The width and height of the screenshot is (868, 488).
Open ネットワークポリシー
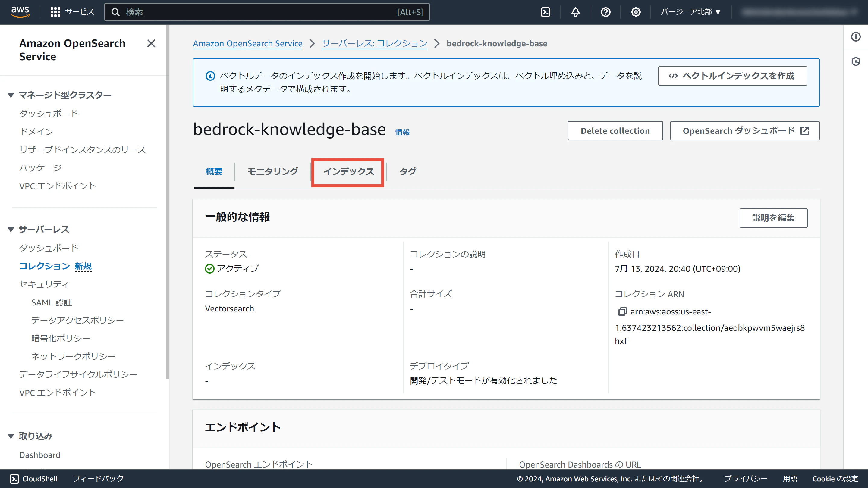(74, 356)
